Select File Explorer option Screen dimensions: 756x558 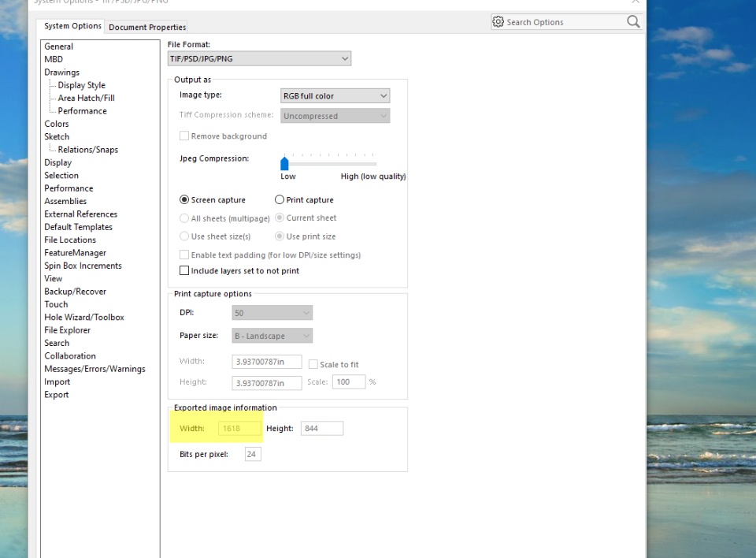[68, 330]
